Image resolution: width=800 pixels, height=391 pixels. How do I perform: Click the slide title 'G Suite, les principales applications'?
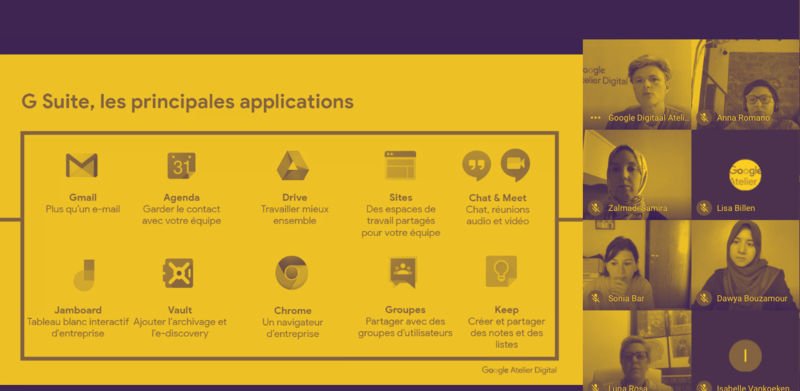187,102
